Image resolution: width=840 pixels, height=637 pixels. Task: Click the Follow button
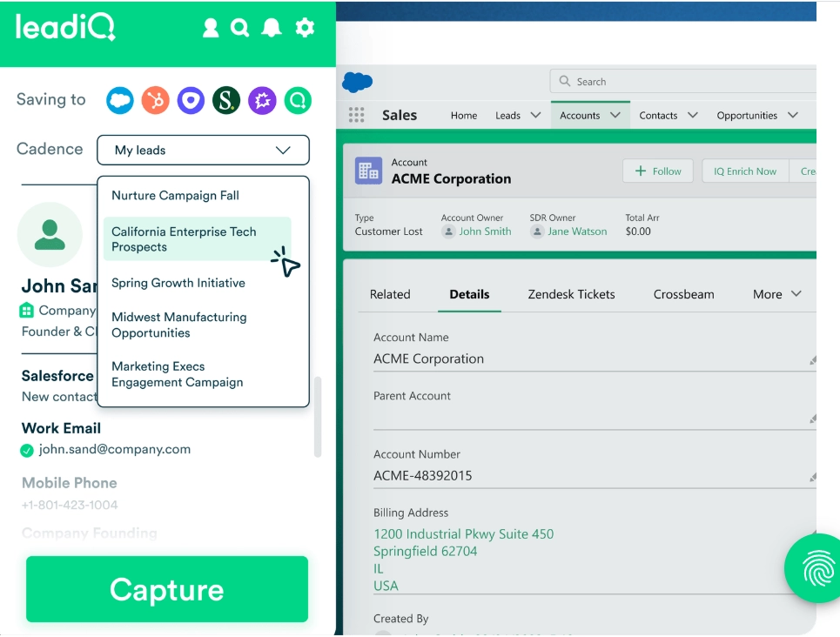coord(658,171)
